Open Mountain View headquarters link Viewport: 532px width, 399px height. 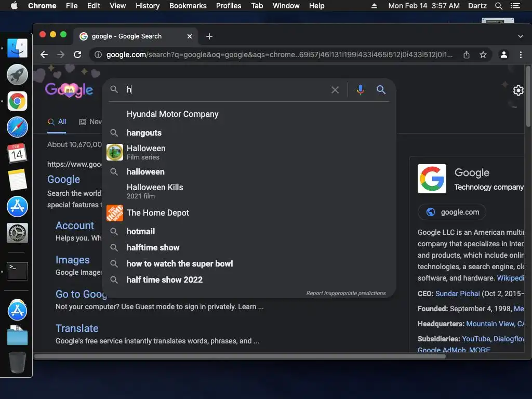(x=495, y=324)
